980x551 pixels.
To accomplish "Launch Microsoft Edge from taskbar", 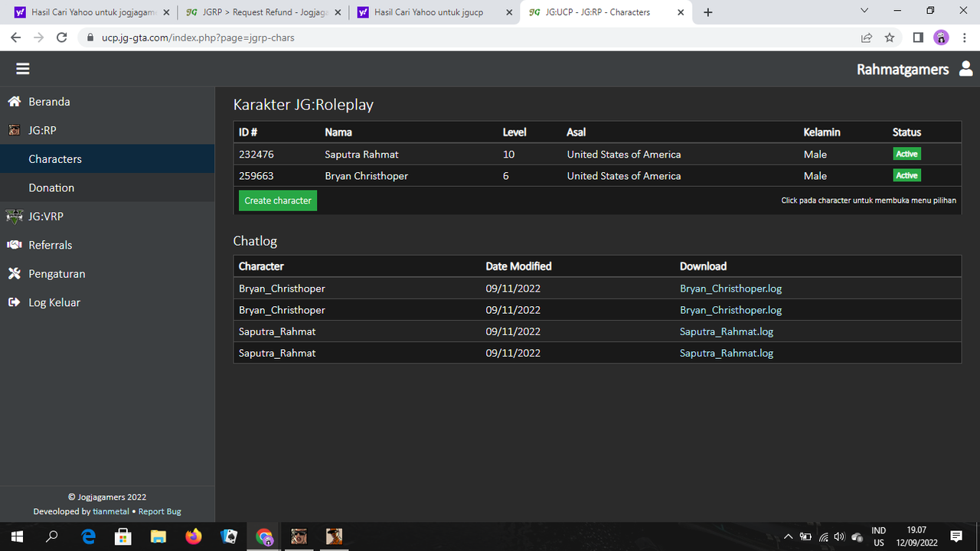I will click(x=89, y=536).
